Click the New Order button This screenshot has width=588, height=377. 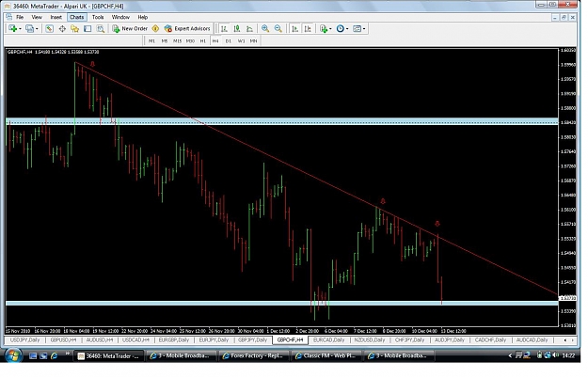coord(130,29)
